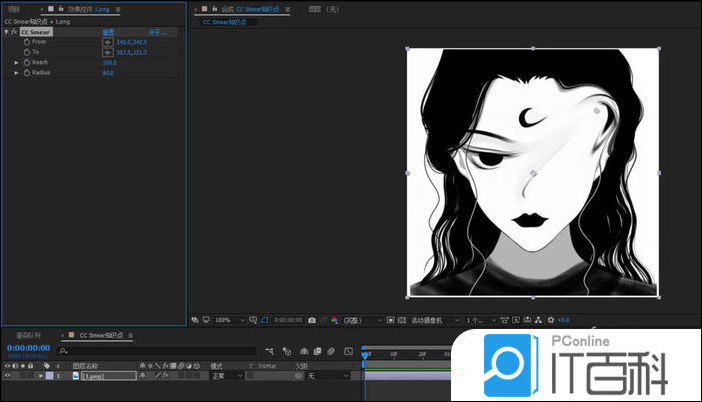
Task: Click the channel color display icon
Action: click(x=334, y=320)
